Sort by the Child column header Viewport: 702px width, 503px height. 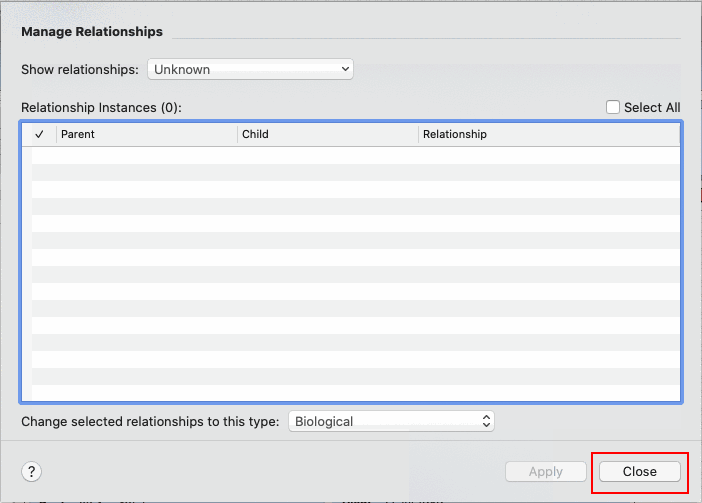point(327,134)
